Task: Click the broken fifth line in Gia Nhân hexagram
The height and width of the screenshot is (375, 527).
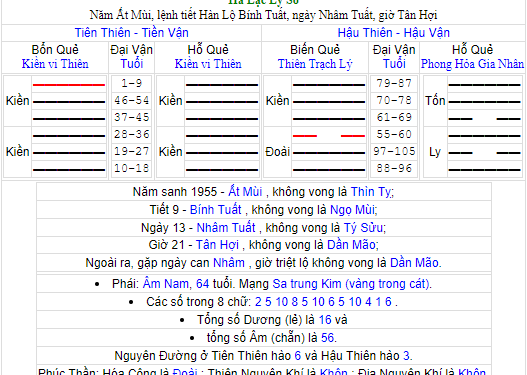Action: coord(484,153)
